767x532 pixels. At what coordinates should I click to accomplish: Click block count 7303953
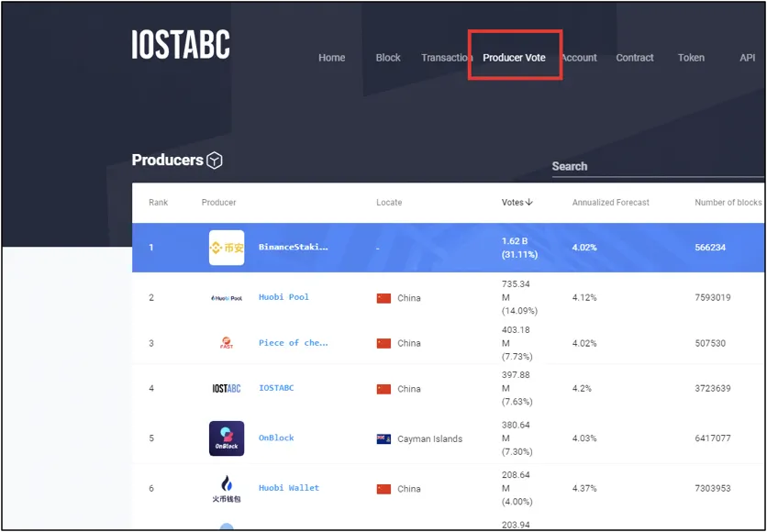713,489
